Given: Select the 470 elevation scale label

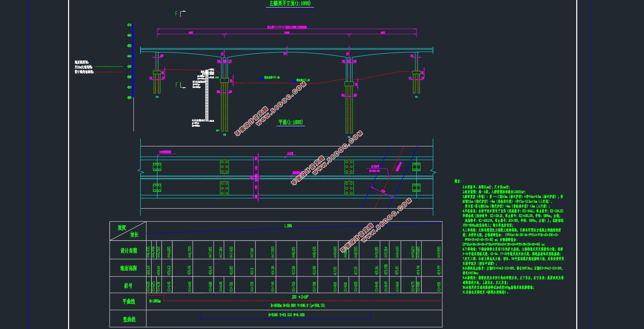Looking at the screenshot, I should pyautogui.click(x=129, y=25).
